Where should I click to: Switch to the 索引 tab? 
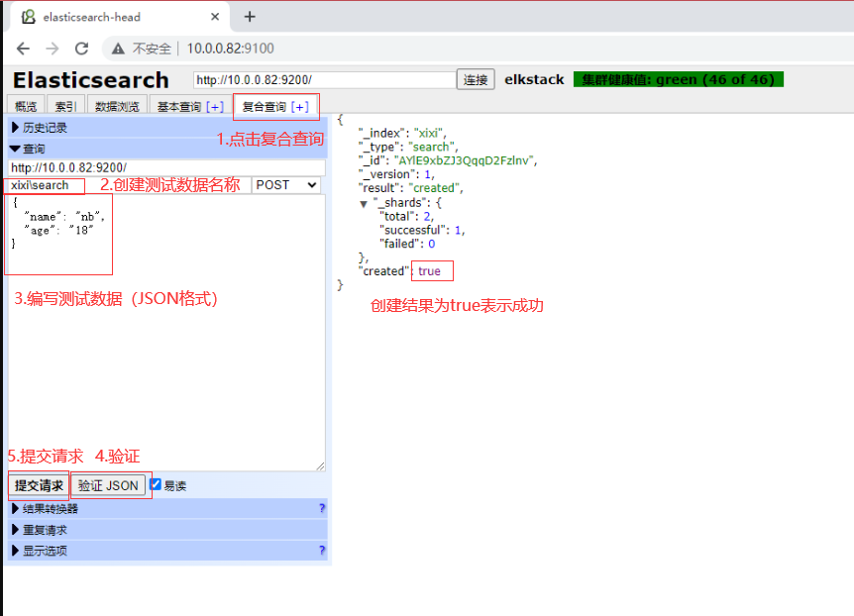point(66,106)
